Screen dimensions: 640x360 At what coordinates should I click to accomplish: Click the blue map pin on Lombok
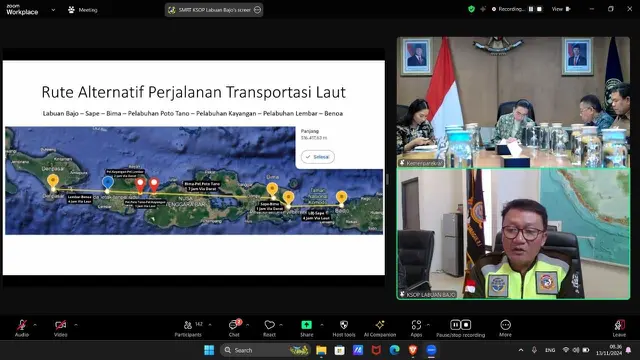pos(107,183)
